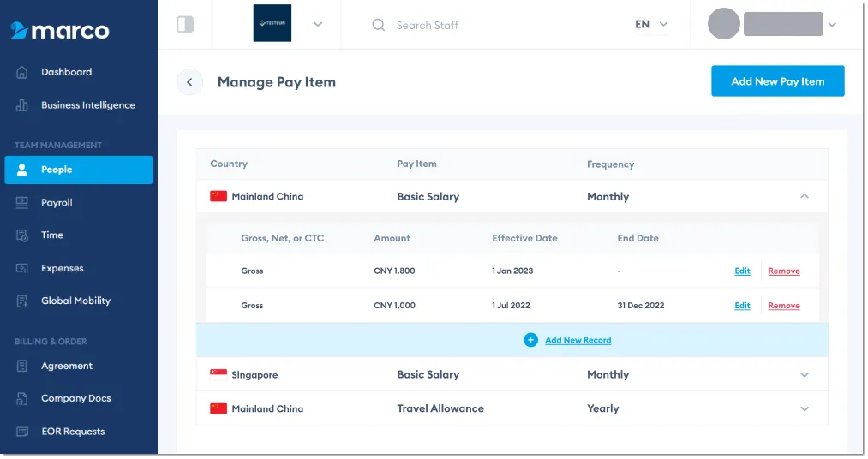The height and width of the screenshot is (459, 868).
Task: Click the '1 Jan 2023' effective date
Action: click(512, 271)
